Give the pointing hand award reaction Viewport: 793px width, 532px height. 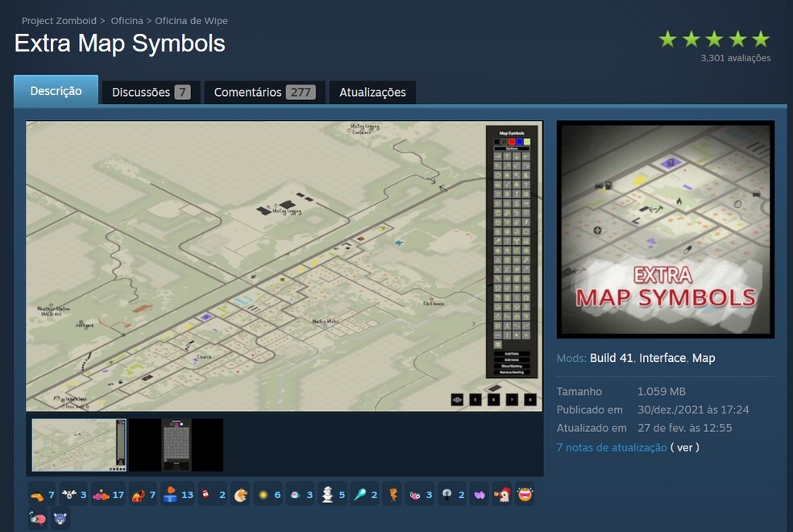pyautogui.click(x=42, y=495)
